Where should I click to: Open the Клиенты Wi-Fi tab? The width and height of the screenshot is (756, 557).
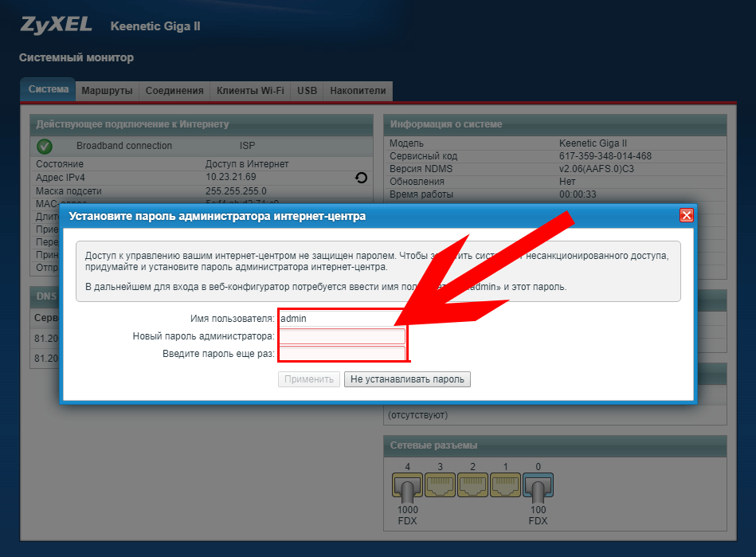(250, 91)
